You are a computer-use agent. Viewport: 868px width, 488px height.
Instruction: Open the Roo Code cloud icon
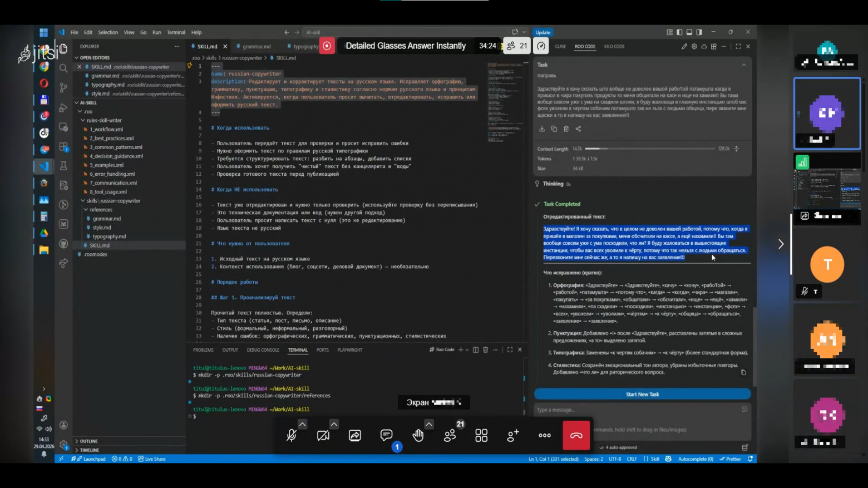tap(704, 47)
